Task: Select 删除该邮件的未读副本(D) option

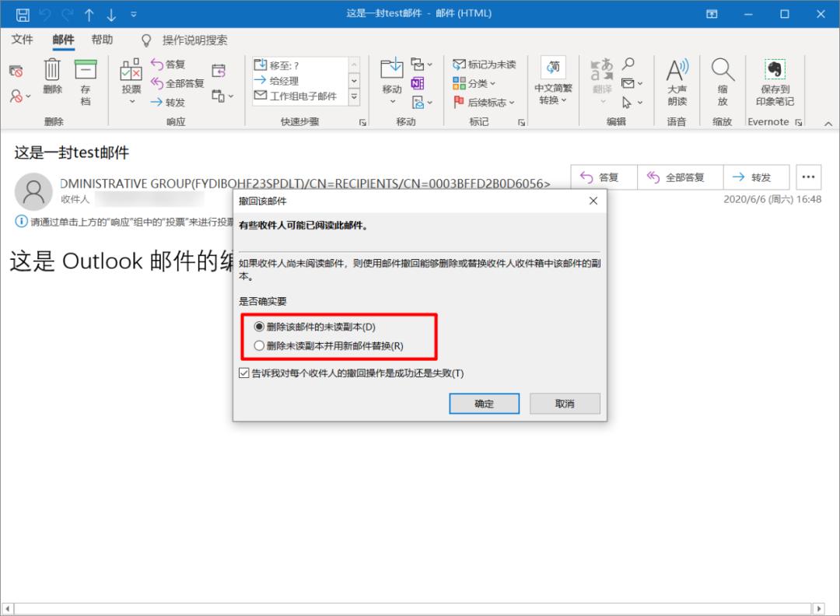Action: click(315, 327)
